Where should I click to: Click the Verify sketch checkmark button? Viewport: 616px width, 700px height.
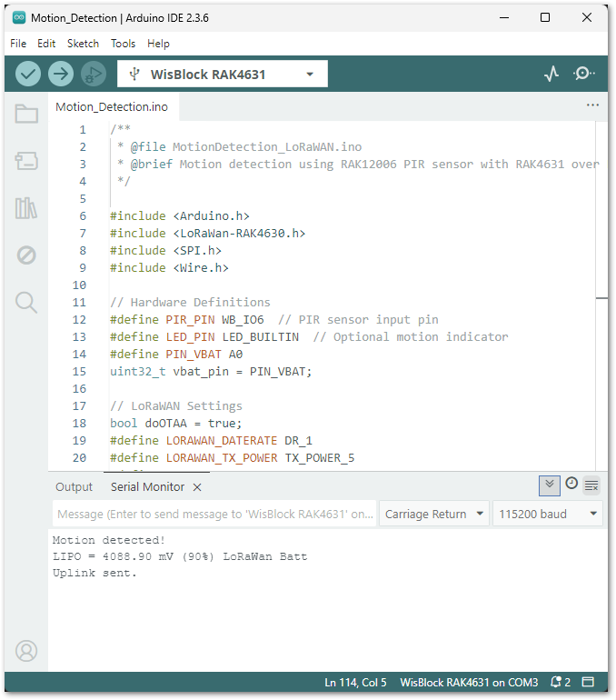coord(28,74)
